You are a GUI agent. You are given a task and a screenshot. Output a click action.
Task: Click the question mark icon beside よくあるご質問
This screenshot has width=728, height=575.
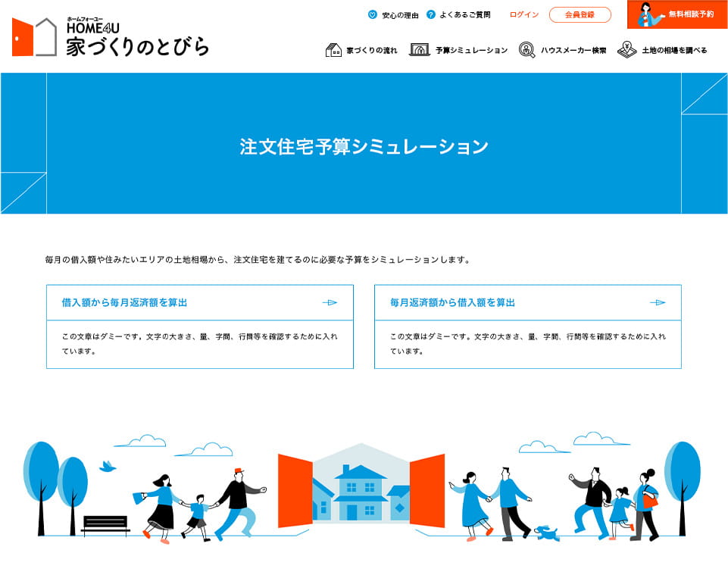tap(431, 15)
